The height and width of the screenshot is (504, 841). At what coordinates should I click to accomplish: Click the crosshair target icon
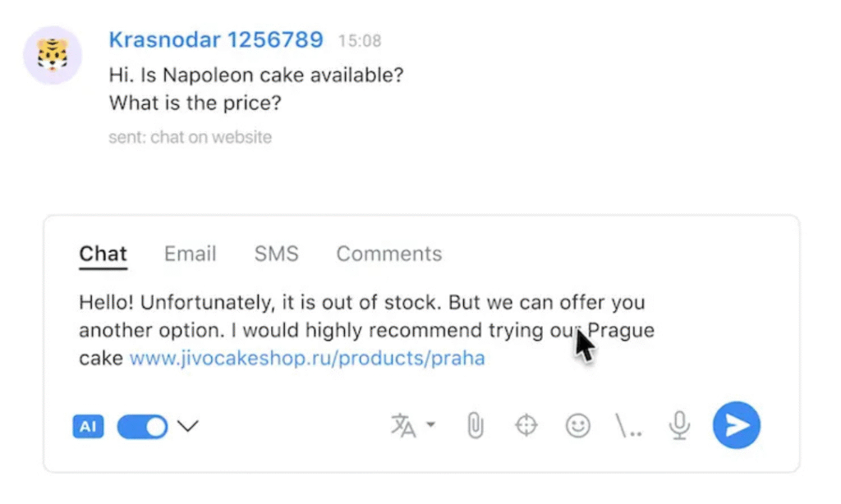526,425
